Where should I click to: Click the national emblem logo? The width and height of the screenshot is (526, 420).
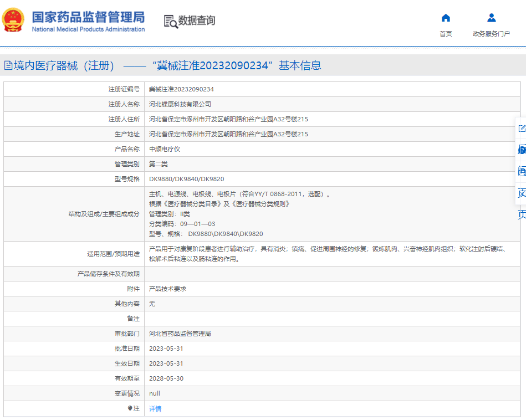tap(13, 20)
